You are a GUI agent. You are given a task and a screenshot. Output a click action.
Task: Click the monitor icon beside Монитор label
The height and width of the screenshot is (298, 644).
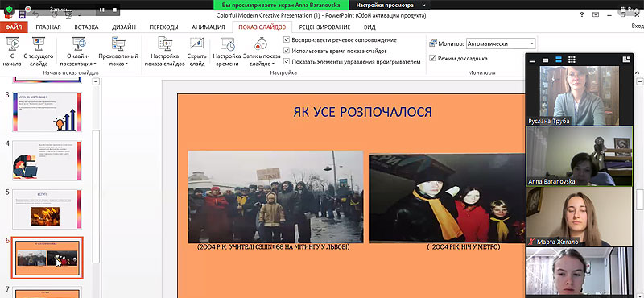coord(433,43)
